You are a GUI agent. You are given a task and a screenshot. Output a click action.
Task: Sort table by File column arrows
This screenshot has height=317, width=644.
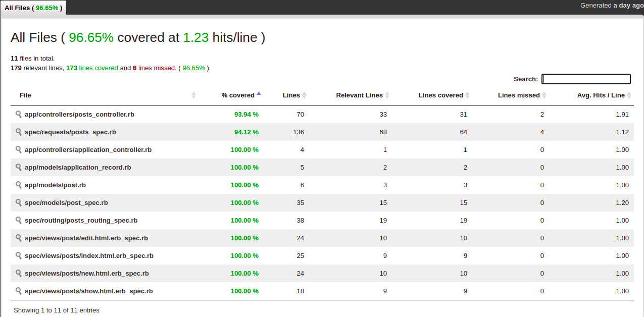click(x=193, y=95)
